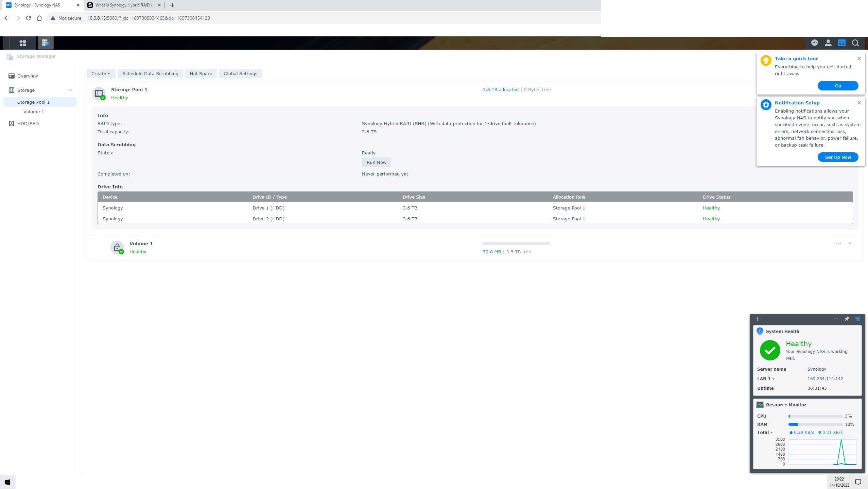868x489 pixels.
Task: Add a widget with the plus icon
Action: [757, 319]
